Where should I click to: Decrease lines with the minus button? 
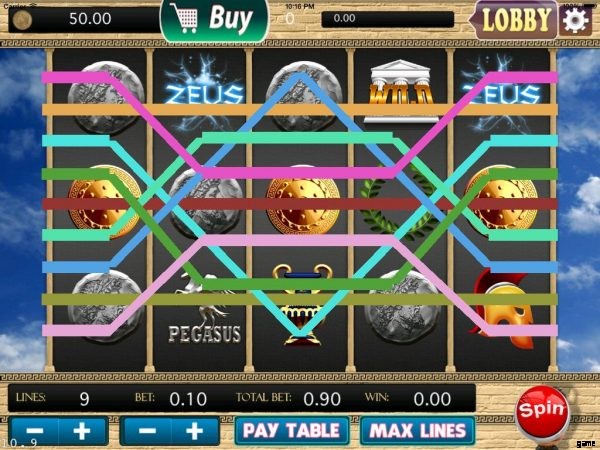(34, 431)
